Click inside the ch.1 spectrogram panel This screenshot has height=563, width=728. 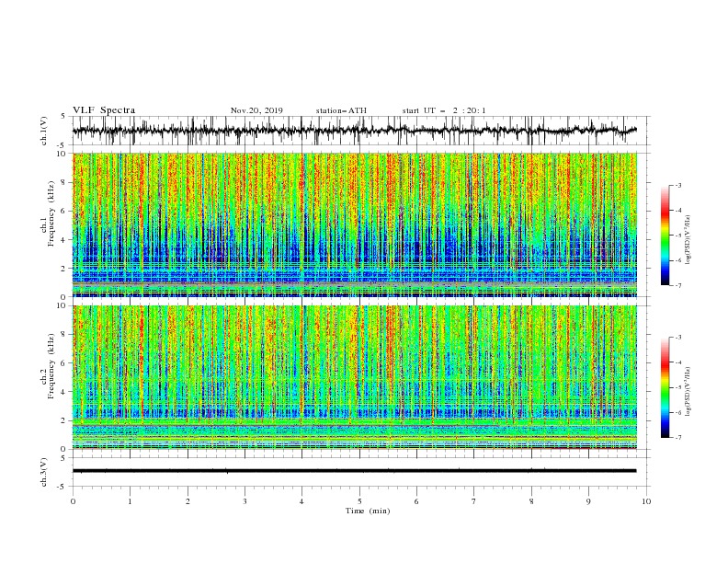[x=354, y=224]
